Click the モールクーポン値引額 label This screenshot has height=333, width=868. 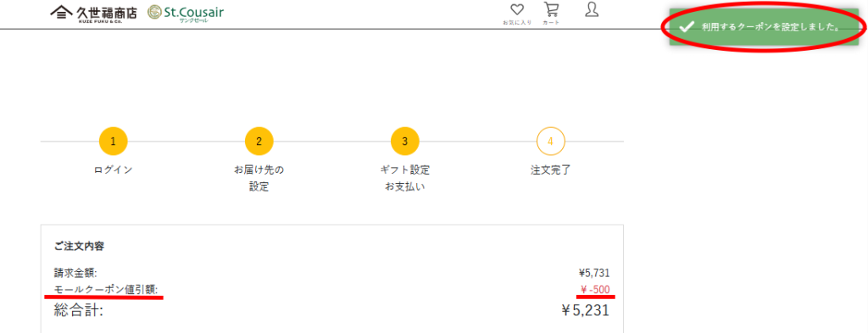(106, 289)
